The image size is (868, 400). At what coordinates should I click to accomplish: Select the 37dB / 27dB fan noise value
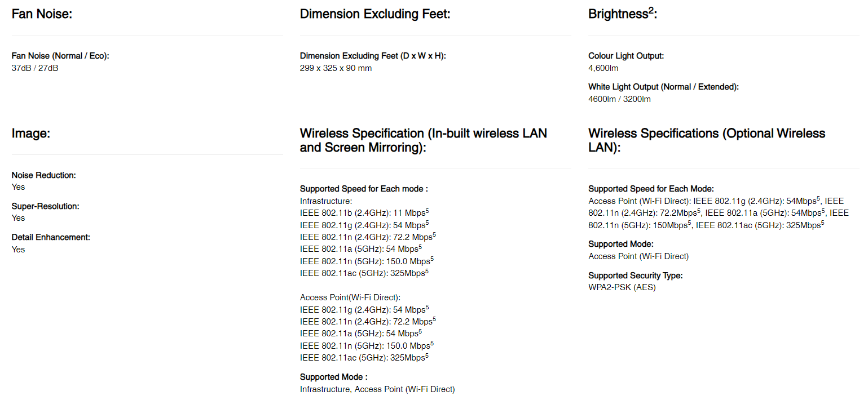tap(35, 68)
